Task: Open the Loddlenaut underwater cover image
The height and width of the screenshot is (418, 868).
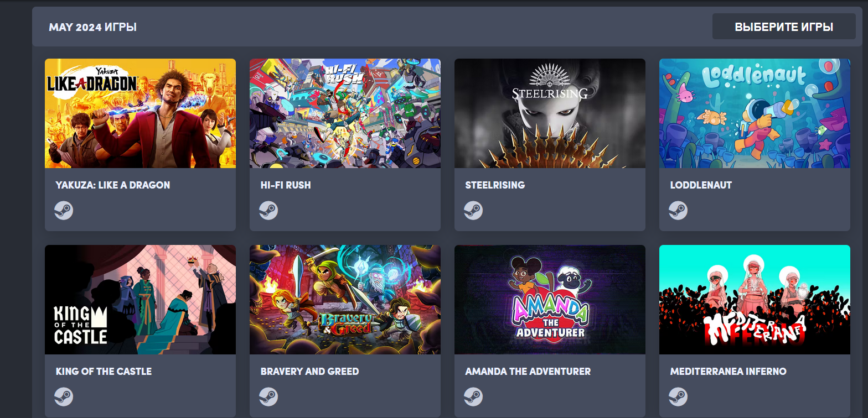Action: (x=755, y=113)
